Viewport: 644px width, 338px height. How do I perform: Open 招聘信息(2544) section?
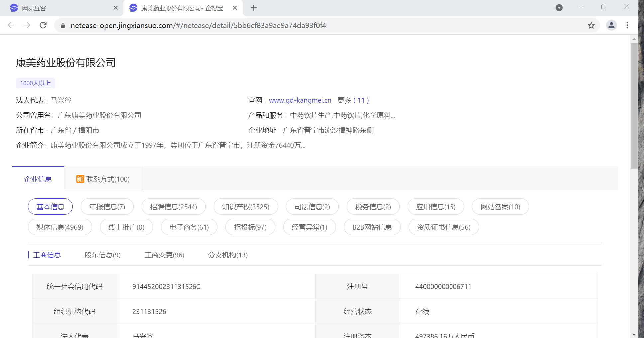pos(174,207)
